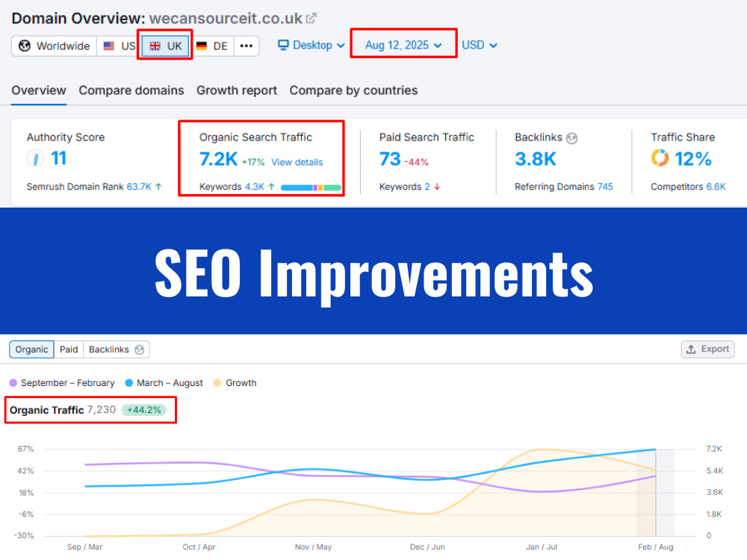Click the Worldwide globe icon

click(x=25, y=46)
